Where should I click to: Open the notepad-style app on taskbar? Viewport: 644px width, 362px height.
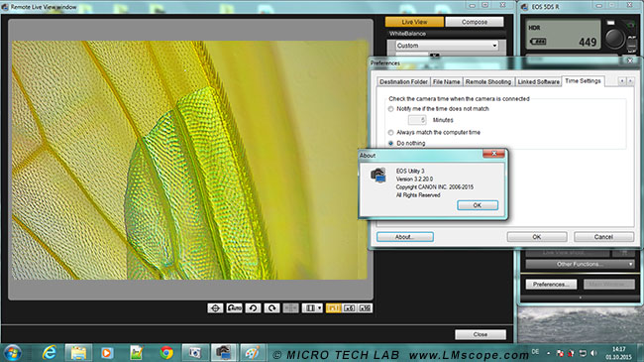[137, 352]
